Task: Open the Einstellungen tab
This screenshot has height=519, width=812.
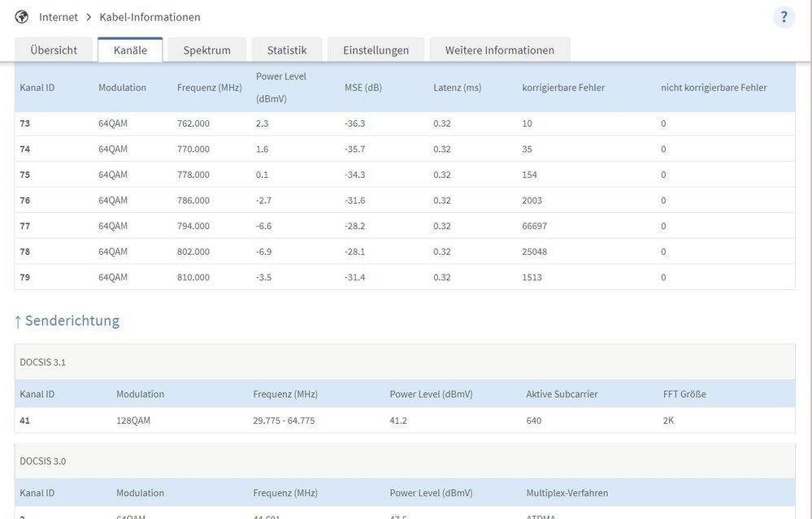Action: click(376, 50)
